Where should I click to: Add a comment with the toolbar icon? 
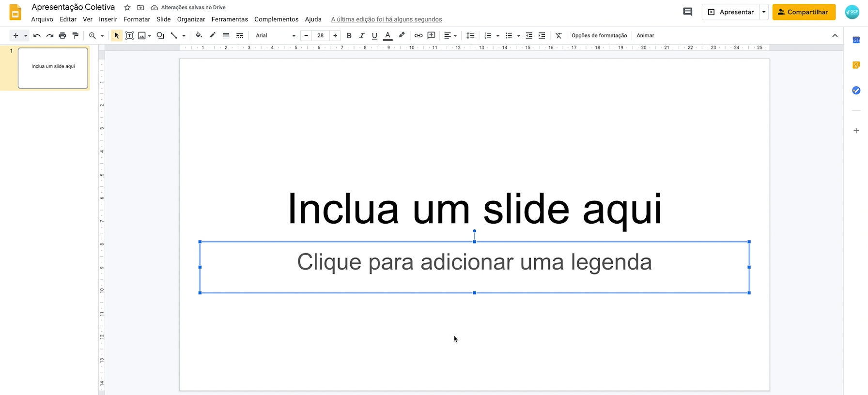tap(431, 35)
